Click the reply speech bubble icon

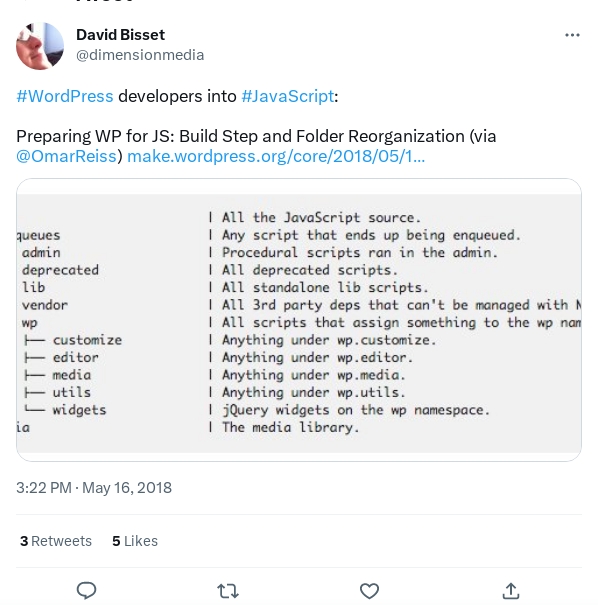click(x=86, y=590)
